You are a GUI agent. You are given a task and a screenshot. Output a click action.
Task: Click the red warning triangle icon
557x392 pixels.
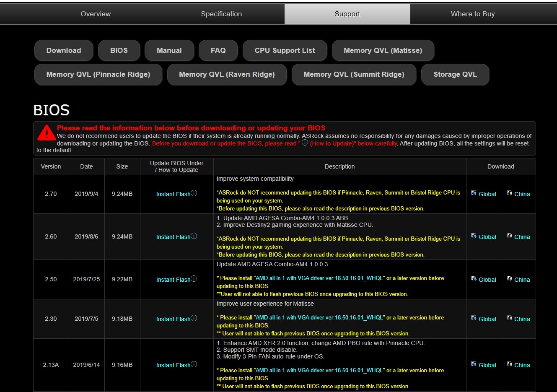pos(46,132)
